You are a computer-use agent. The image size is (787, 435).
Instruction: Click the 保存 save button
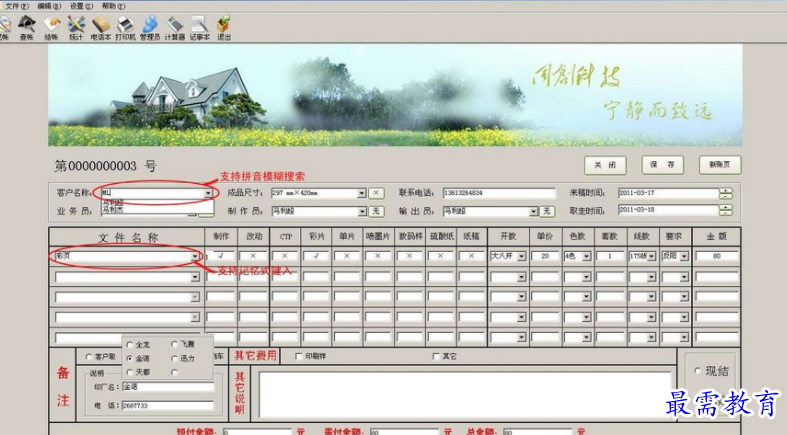(x=663, y=165)
